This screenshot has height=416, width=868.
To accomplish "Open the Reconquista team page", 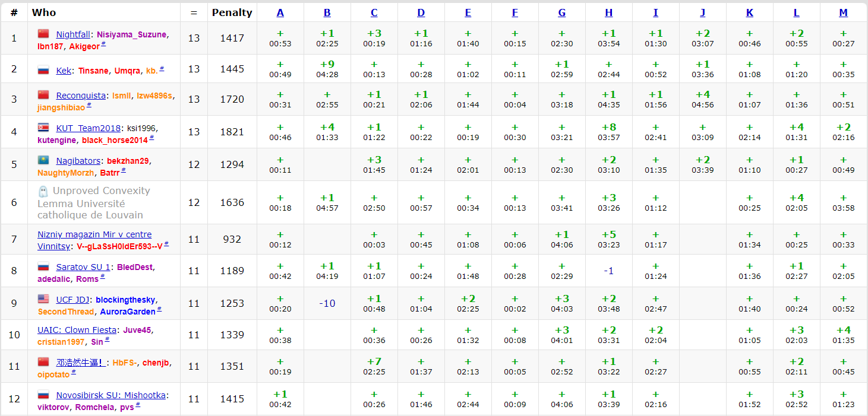I will tap(81, 95).
